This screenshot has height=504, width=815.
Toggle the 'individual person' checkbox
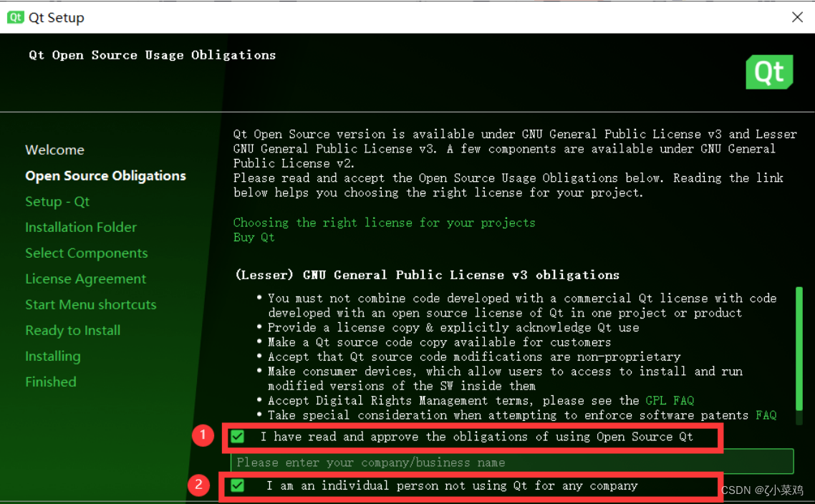pos(238,485)
